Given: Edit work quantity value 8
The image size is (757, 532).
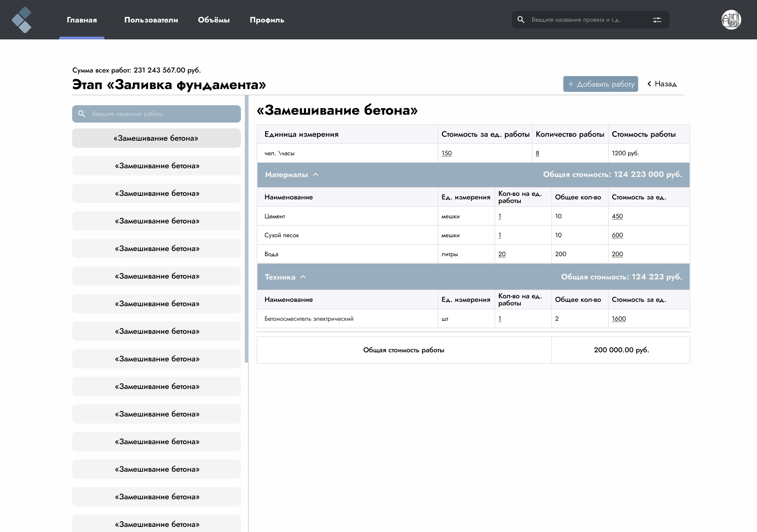Looking at the screenshot, I should click(x=537, y=153).
